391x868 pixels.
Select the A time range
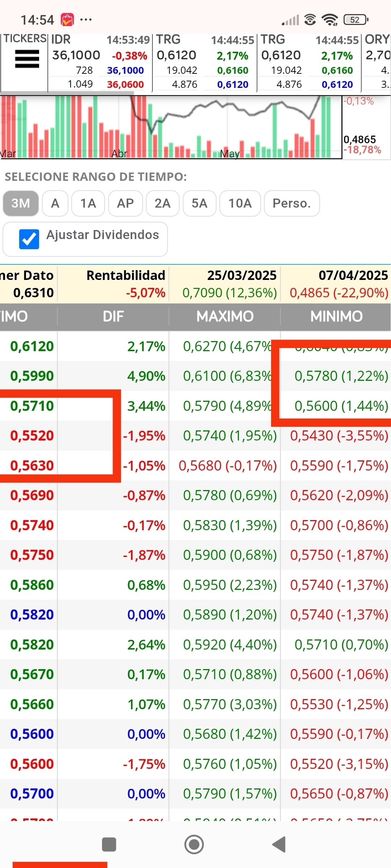tap(55, 203)
